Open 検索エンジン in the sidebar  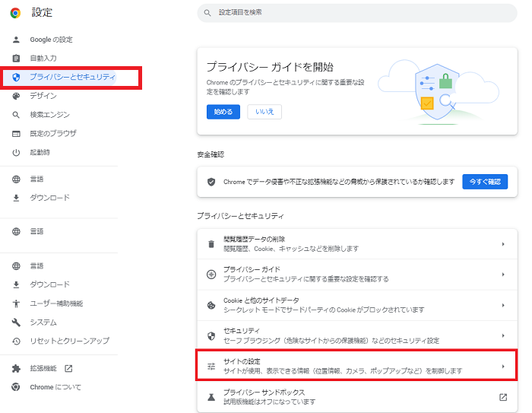49,115
